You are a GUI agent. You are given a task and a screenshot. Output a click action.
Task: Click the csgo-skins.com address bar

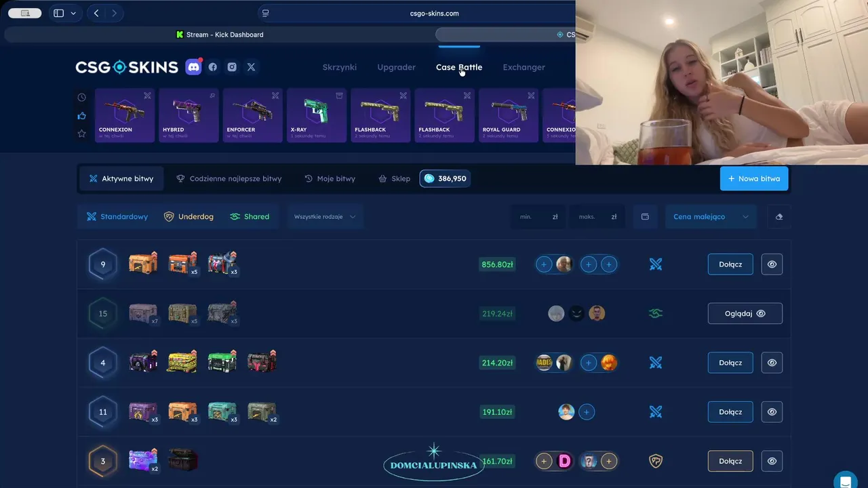434,13
